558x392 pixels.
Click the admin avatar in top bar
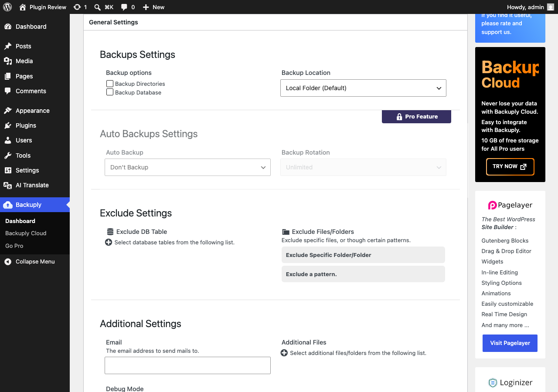551,7
